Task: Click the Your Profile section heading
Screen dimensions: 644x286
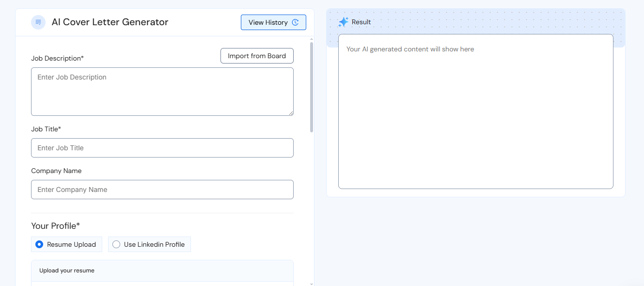Action: click(x=55, y=225)
